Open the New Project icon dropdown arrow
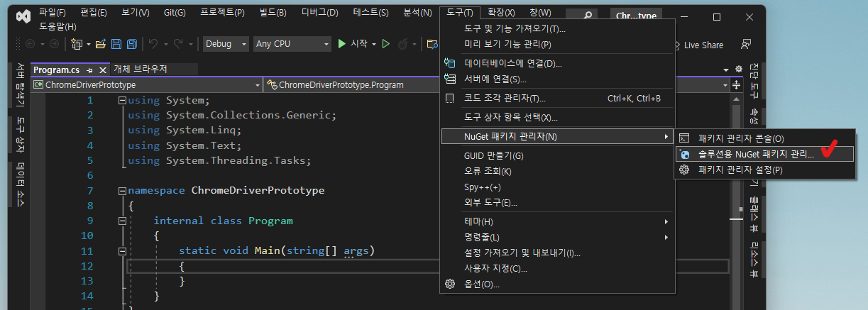 tap(88, 44)
